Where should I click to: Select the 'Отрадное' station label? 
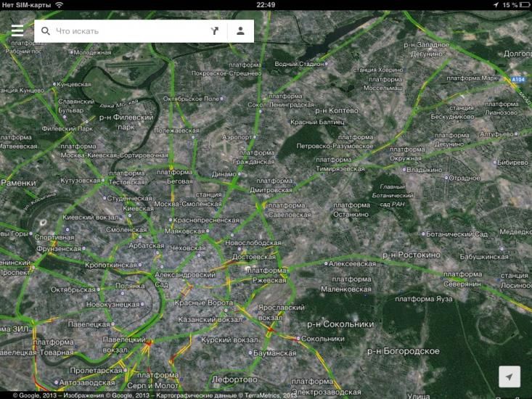[465, 178]
